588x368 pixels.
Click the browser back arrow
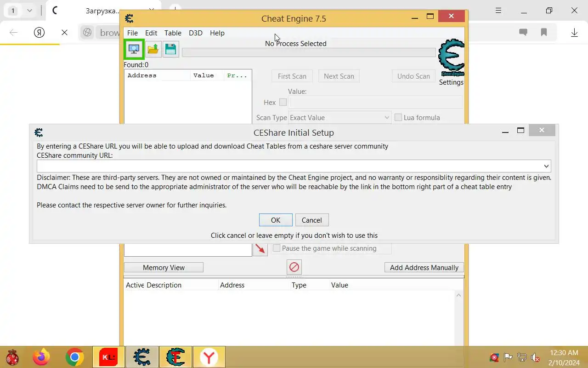[13, 33]
